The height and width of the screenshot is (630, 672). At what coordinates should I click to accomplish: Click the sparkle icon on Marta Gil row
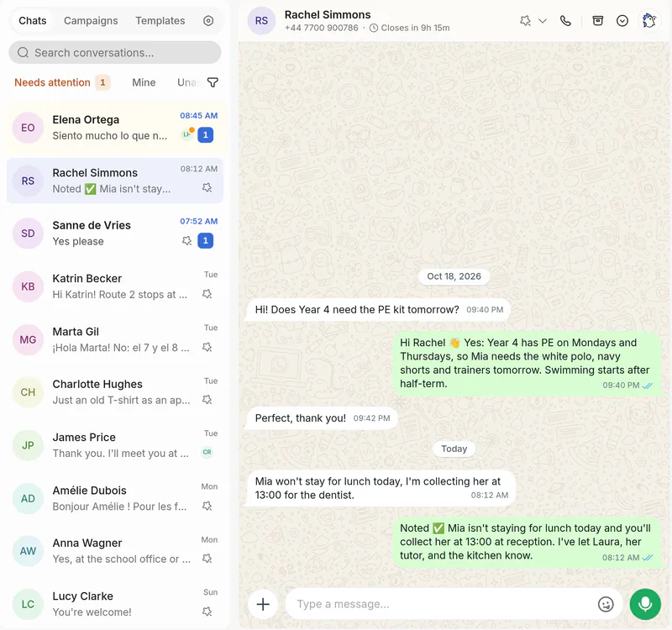[207, 347]
